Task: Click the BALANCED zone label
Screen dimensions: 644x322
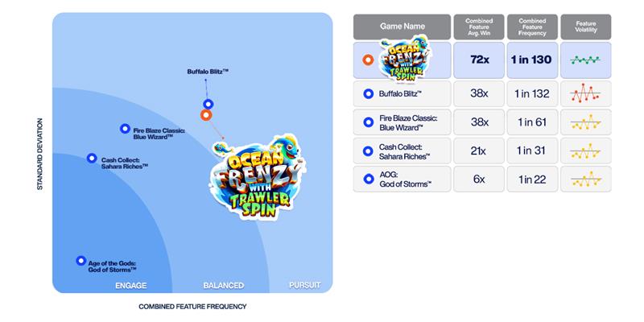Action: (x=223, y=285)
